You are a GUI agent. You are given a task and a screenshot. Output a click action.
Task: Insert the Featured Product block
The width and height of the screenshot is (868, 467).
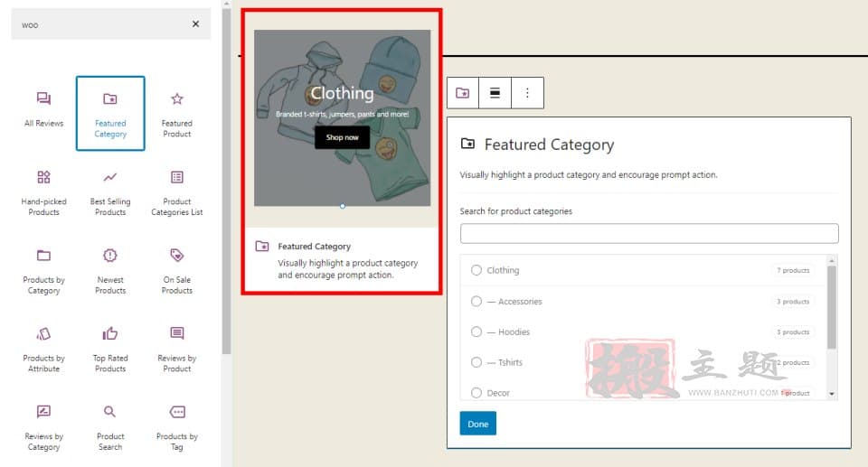pos(176,114)
